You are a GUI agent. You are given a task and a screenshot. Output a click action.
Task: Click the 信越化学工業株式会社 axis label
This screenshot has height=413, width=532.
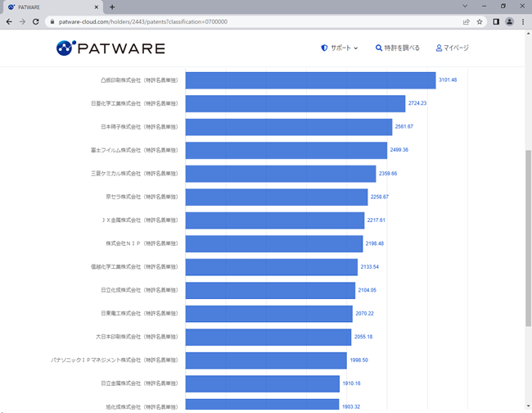[x=134, y=267]
